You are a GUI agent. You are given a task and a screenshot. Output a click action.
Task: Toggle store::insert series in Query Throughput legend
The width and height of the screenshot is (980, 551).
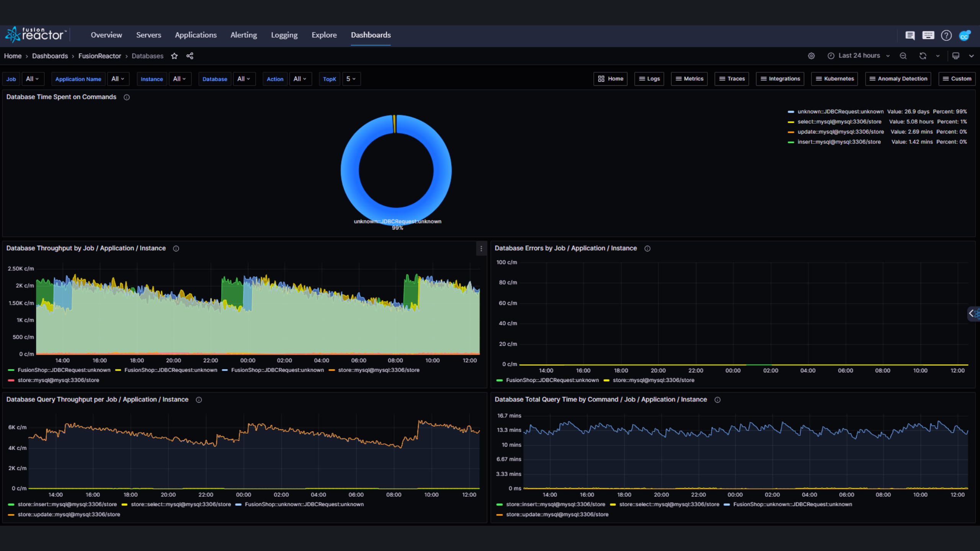(67, 504)
